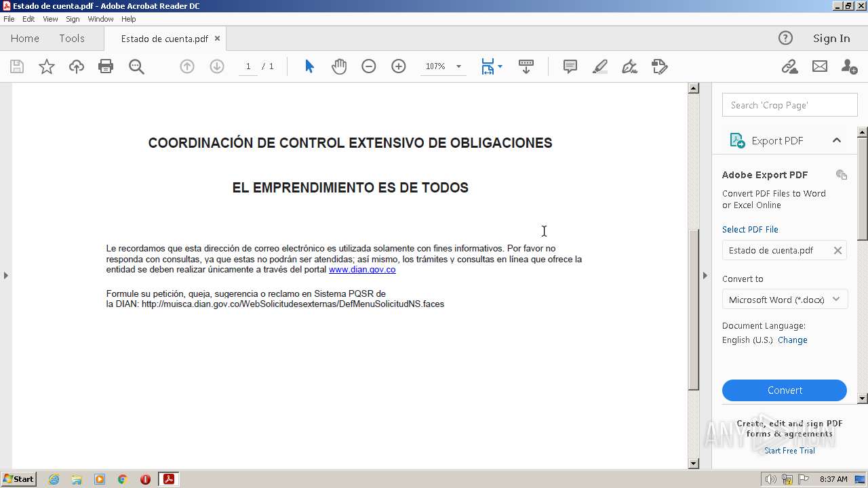Viewport: 868px width, 488px height.
Task: Go to the previous page arrow
Action: coord(187,66)
